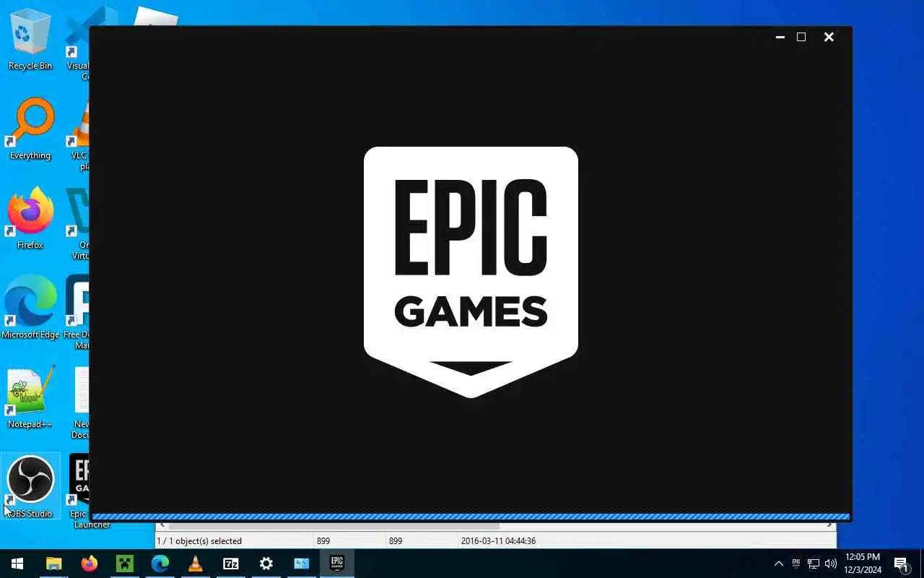The image size is (924, 578).
Task: Click the horizontal scrollbar thumb in 7-Zip window
Action: 334,525
